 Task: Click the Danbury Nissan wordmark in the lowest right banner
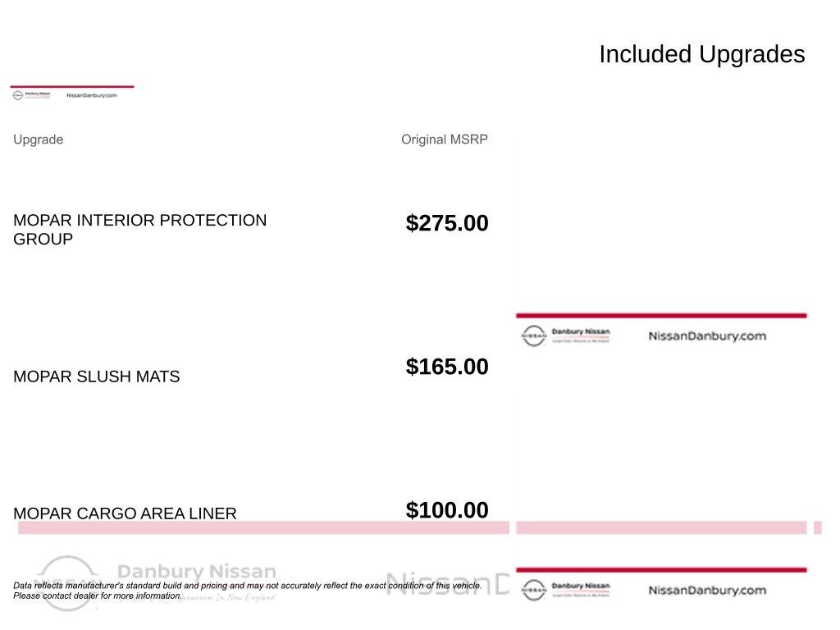tap(581, 587)
